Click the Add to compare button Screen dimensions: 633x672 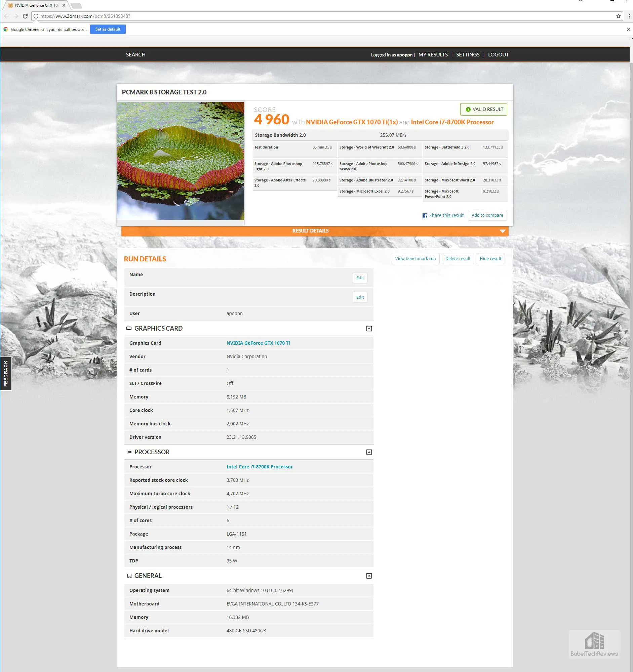coord(487,215)
